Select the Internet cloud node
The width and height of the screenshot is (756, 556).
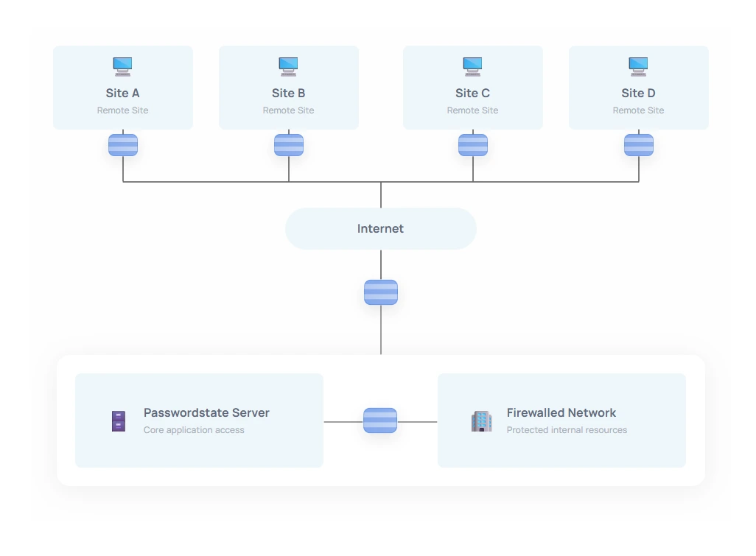tap(381, 229)
